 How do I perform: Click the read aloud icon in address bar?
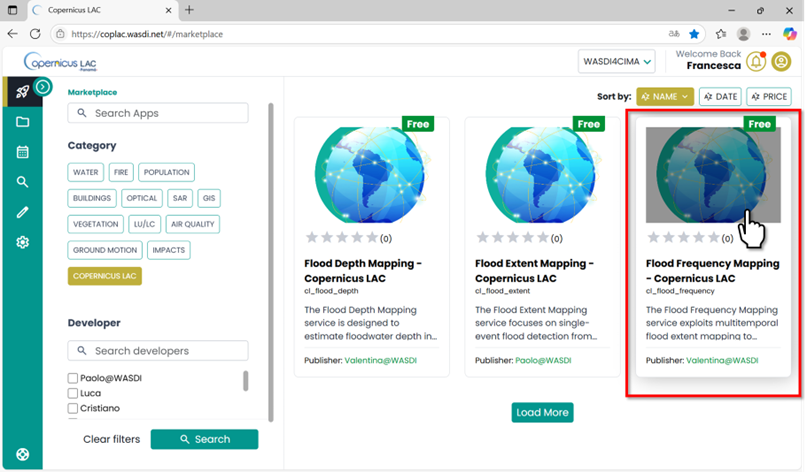tap(674, 34)
